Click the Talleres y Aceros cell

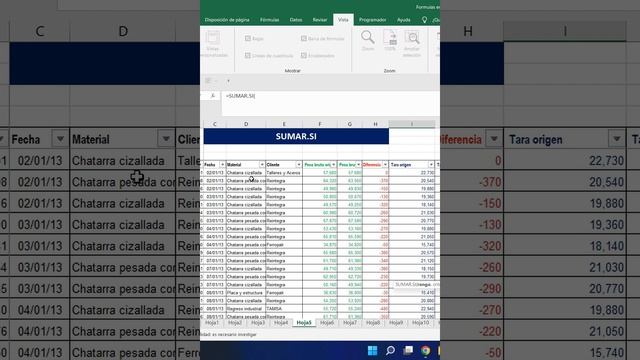284,173
